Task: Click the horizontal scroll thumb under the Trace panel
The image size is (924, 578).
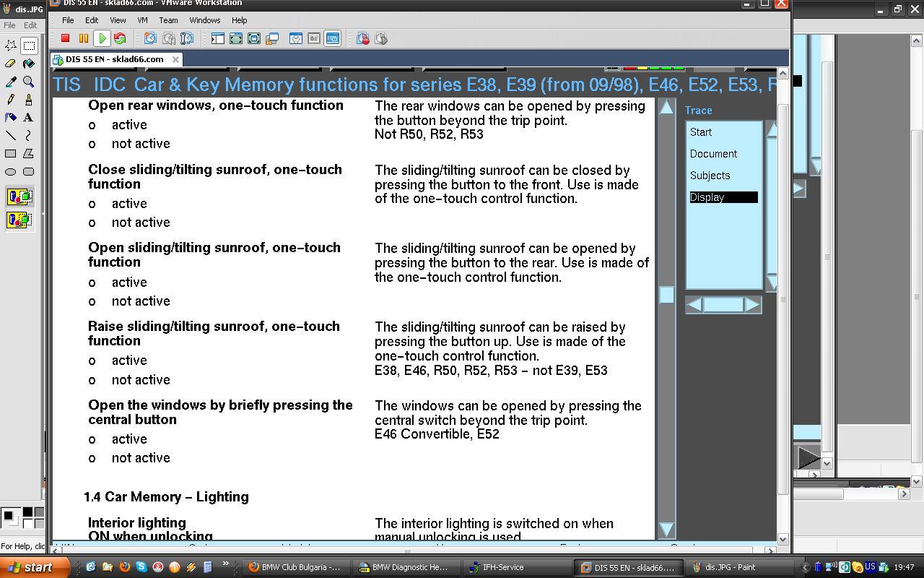Action: 723,305
